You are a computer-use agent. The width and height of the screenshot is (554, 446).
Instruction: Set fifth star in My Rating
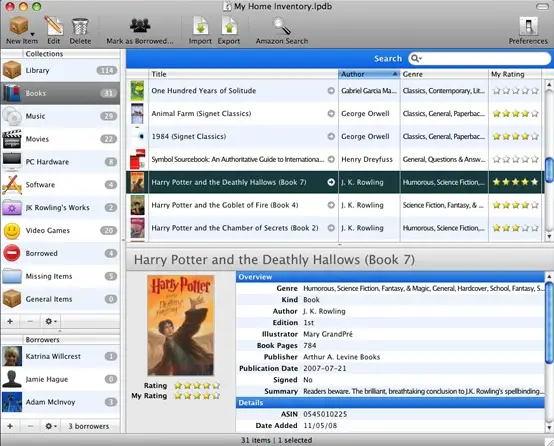tap(216, 396)
